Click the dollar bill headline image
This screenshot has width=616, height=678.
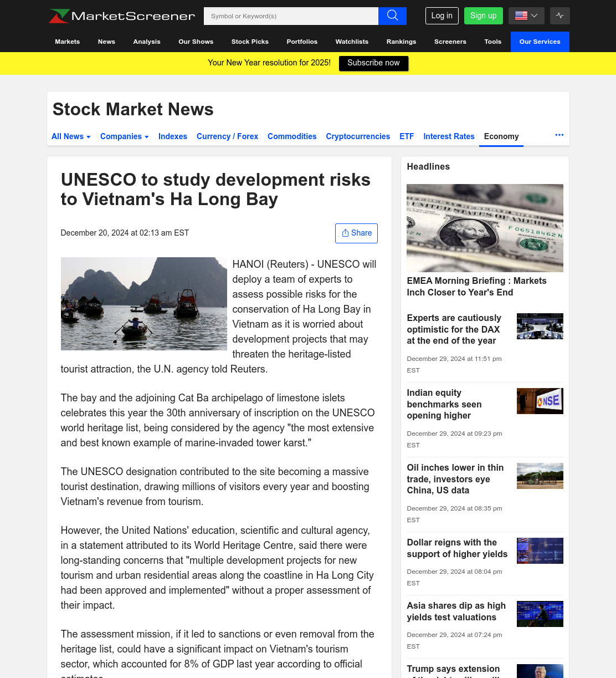pyautogui.click(x=485, y=228)
